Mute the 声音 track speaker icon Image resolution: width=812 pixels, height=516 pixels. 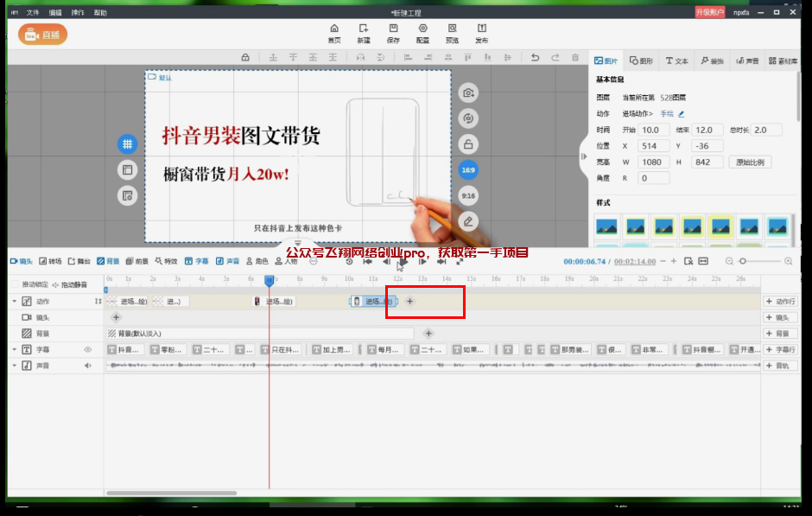pyautogui.click(x=87, y=366)
